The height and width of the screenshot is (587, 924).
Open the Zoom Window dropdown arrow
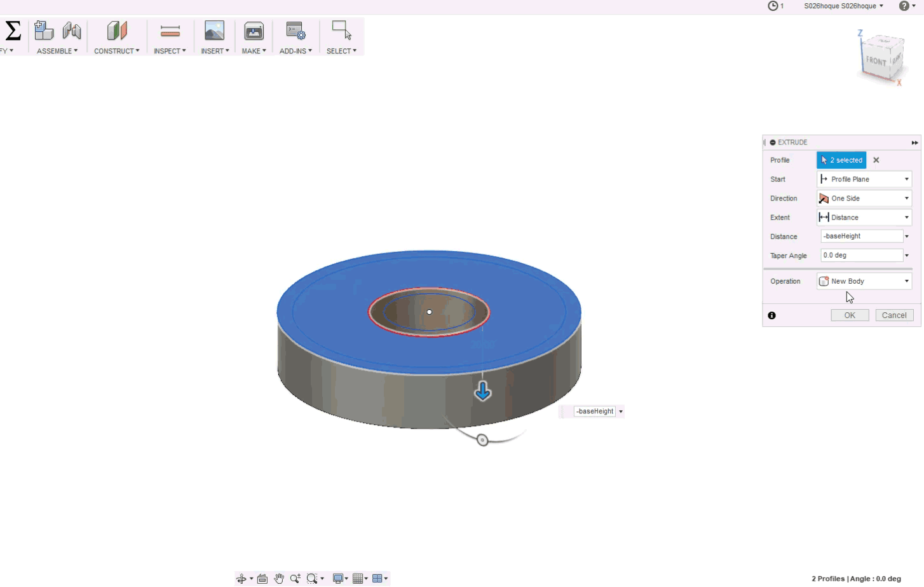(x=323, y=579)
